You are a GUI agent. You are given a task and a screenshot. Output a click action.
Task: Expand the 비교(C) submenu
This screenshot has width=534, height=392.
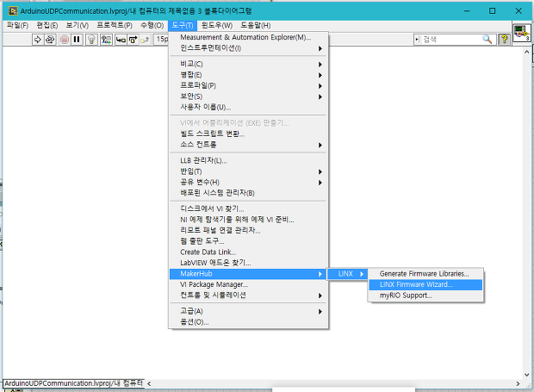click(249, 64)
